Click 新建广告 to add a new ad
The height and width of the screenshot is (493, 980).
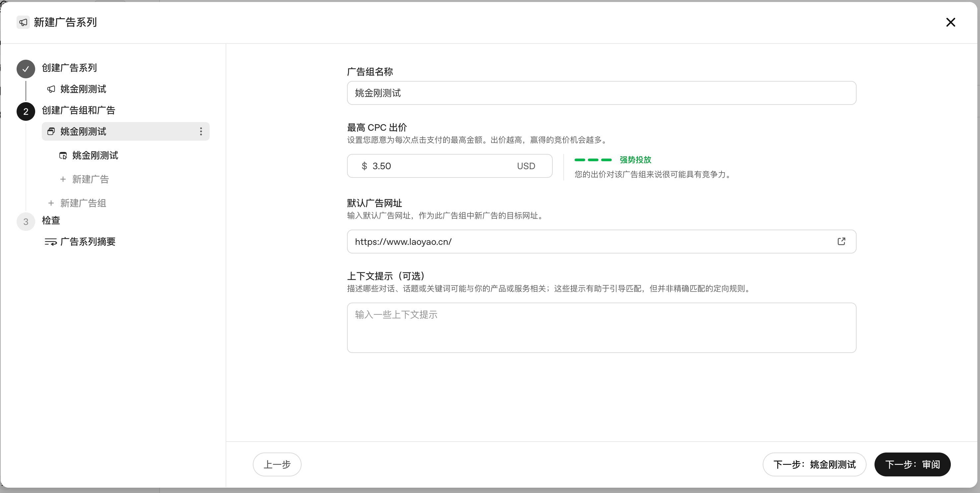[x=85, y=179]
